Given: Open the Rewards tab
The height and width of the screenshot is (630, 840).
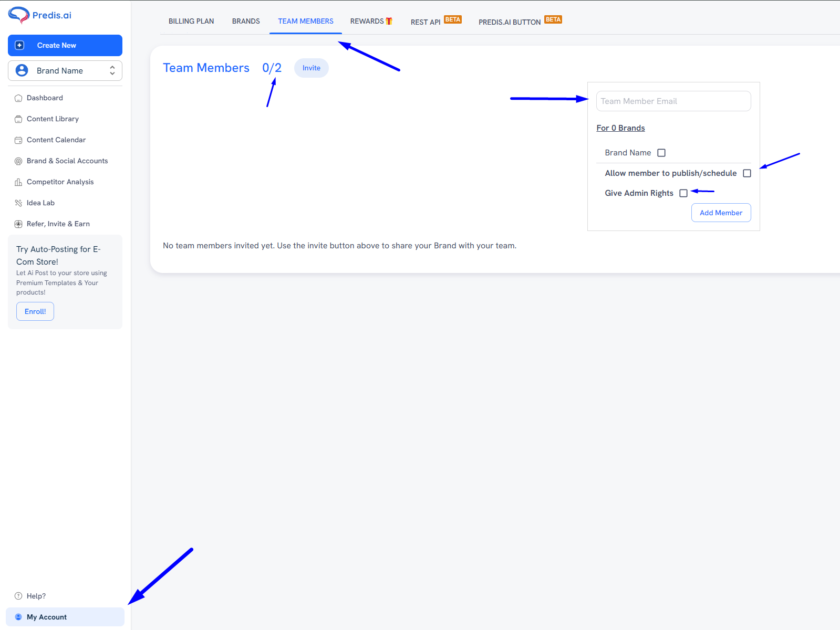Looking at the screenshot, I should click(371, 21).
